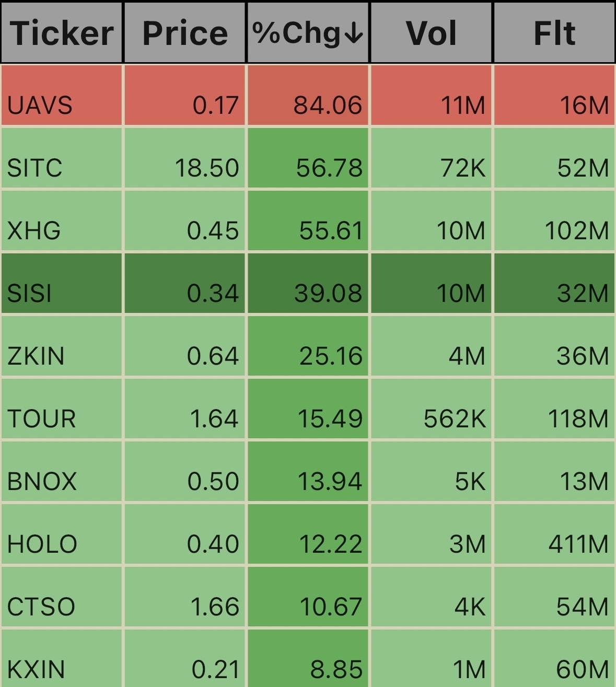Screen dimensions: 616x687
Task: Sort by the Ticker column header
Action: (62, 33)
